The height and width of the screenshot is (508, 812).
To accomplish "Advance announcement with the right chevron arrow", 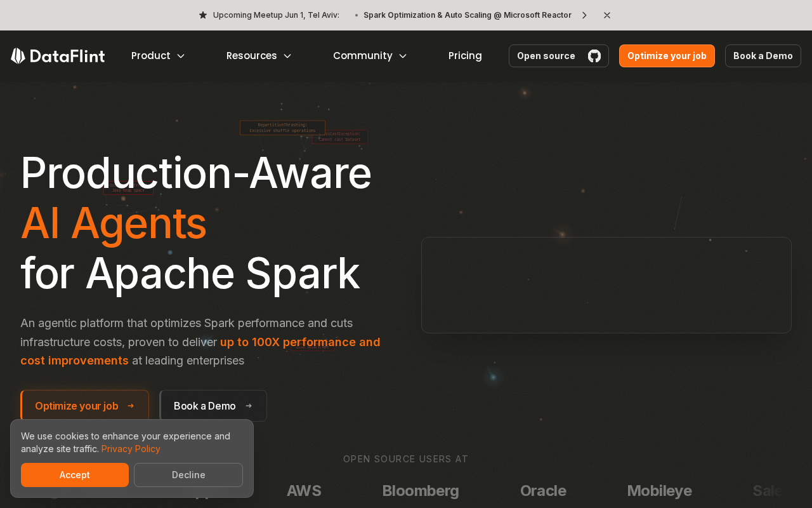I will pyautogui.click(x=584, y=15).
